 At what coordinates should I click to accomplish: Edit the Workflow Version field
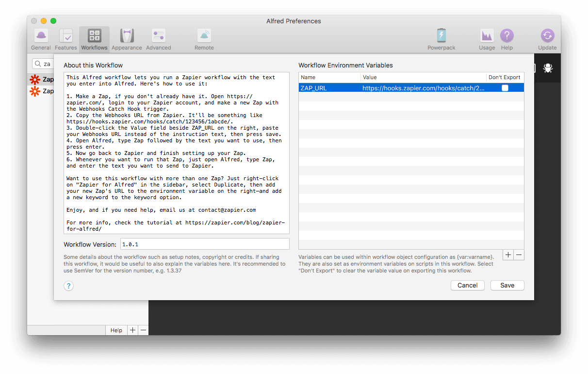point(204,244)
